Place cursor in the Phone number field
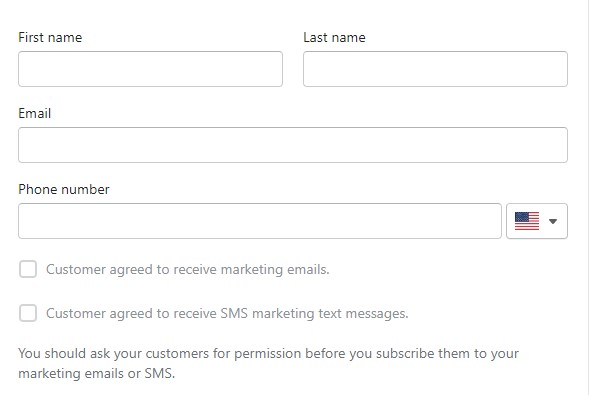This screenshot has height=395, width=589. tap(260, 221)
